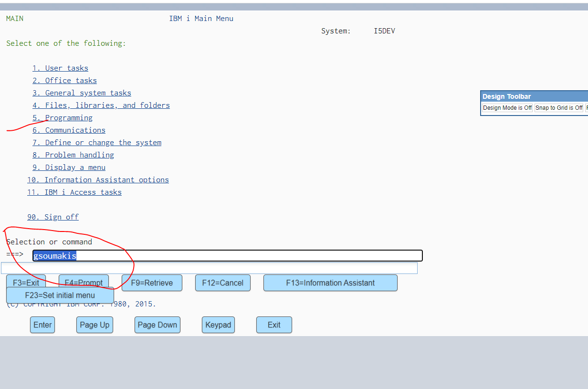Click the empty message line field below command input
Screen dimensions: 588x389
coord(209,268)
